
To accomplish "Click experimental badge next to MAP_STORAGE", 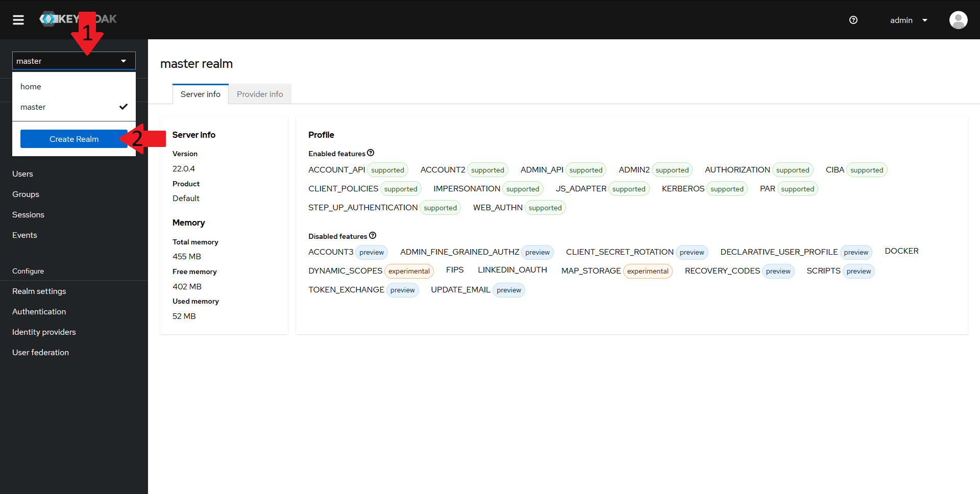I will coord(648,271).
